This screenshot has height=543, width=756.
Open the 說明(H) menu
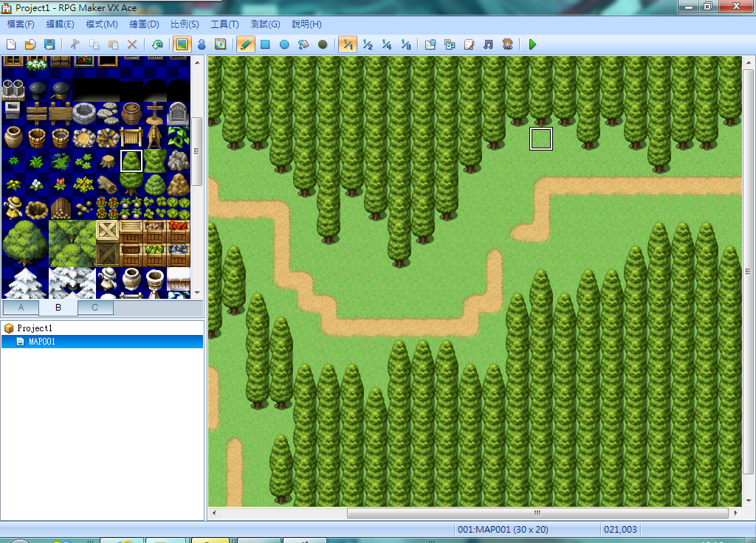306,24
